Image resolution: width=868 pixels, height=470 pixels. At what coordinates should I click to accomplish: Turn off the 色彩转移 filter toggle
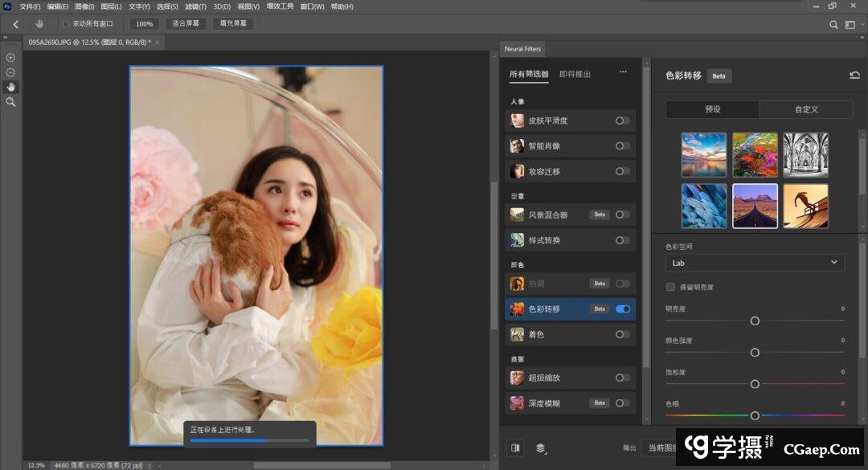622,309
